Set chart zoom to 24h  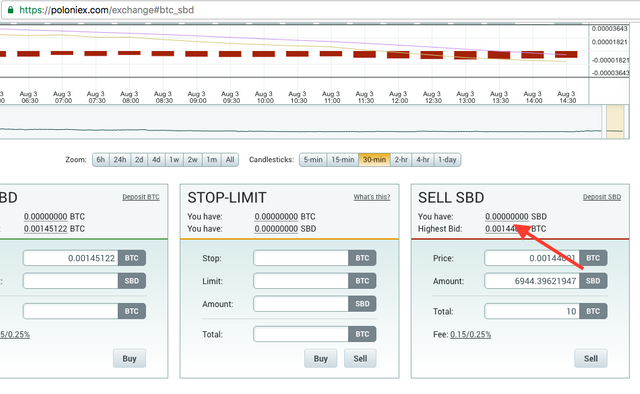[x=120, y=160]
